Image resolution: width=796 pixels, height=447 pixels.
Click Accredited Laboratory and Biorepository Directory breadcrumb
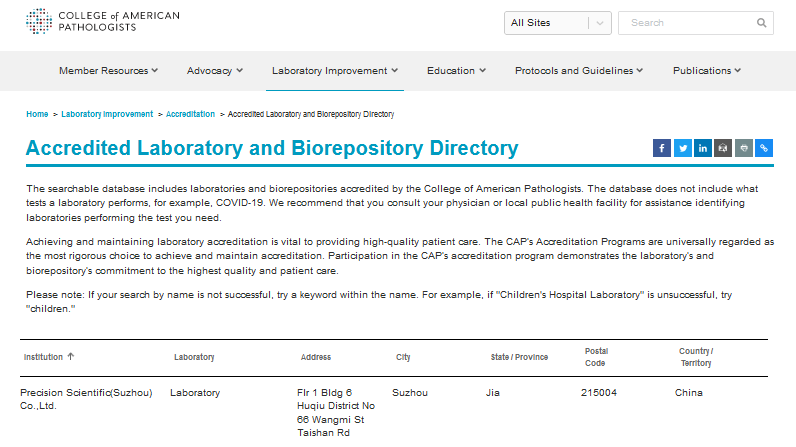tap(311, 114)
